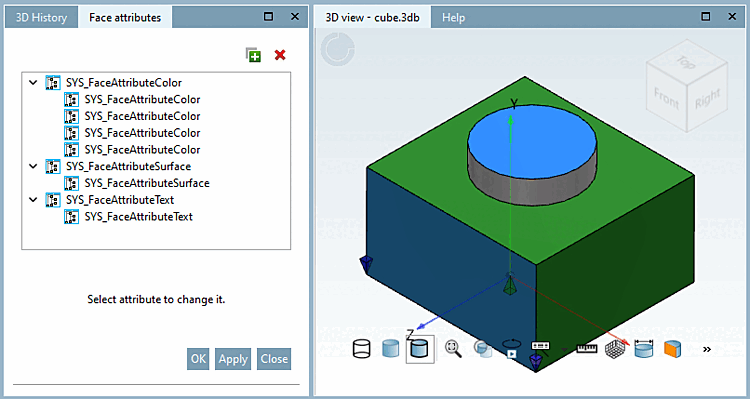Toggle the transparent display icon
The height and width of the screenshot is (399, 750).
(483, 349)
